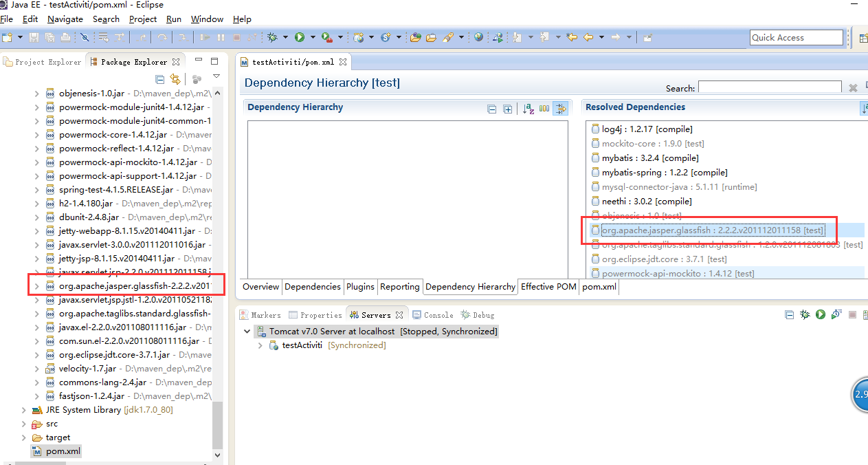Image resolution: width=868 pixels, height=465 pixels.
Task: Click the green Run button icon
Action: pos(300,37)
